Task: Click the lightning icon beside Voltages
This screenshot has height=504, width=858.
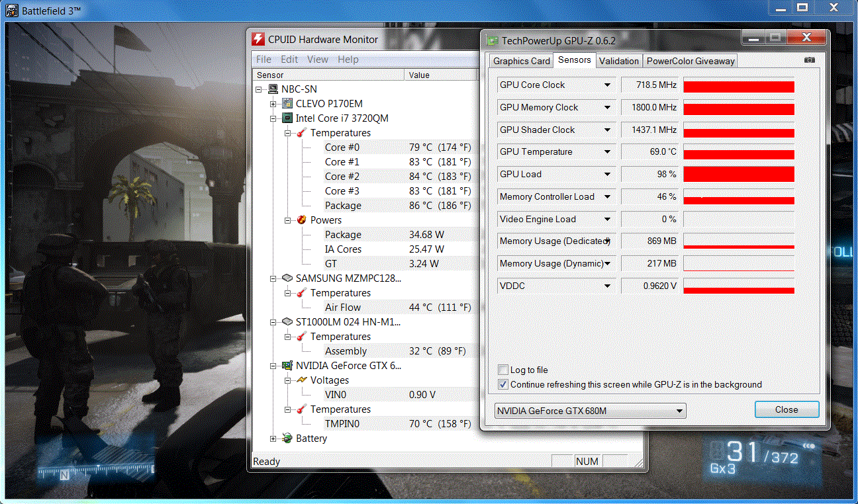Action: pos(302,380)
